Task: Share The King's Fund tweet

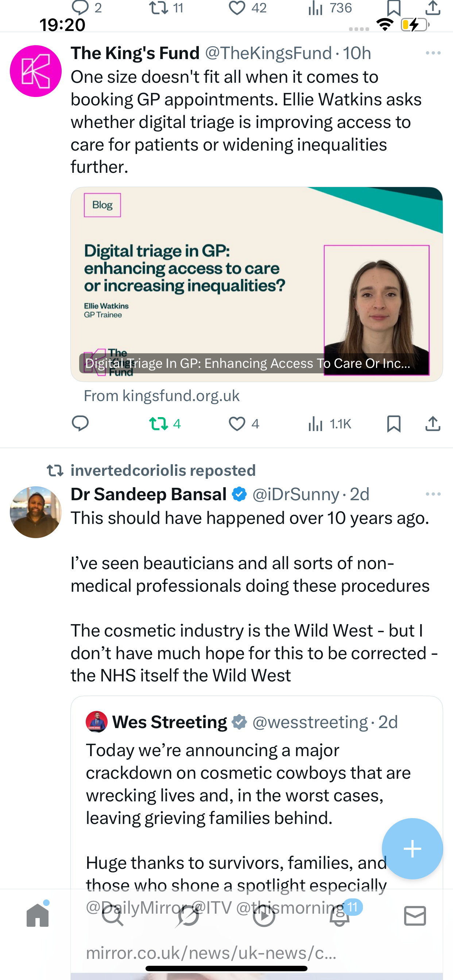Action: (x=433, y=423)
